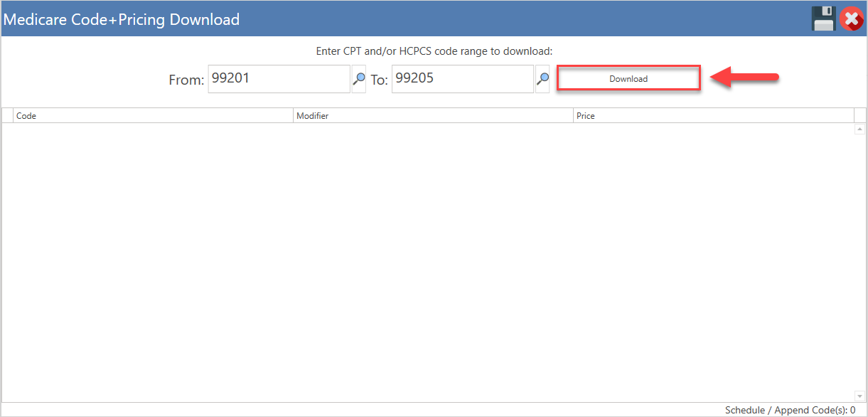868x417 pixels.
Task: Click the Schedule / Append Code(s) status text
Action: pos(790,410)
